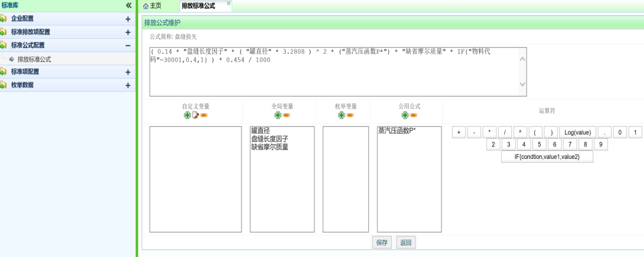
Task: Insert the Log(value) function
Action: pyautogui.click(x=577, y=132)
